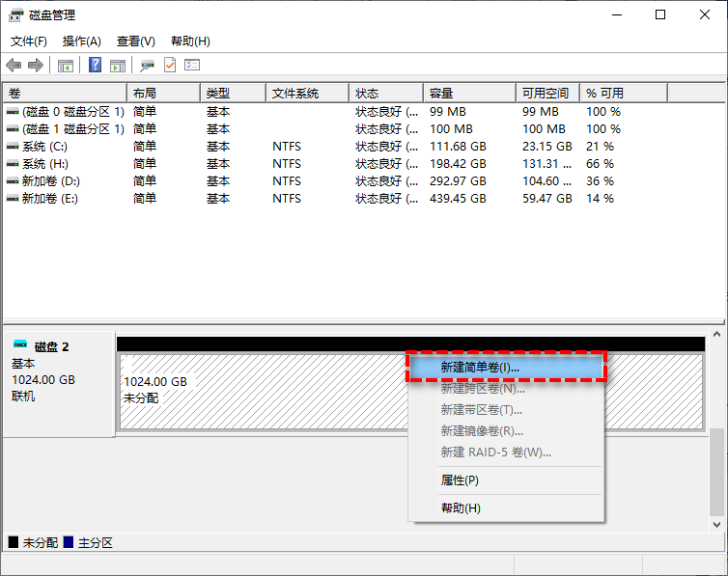The image size is (728, 576).
Task: Click greyed 新建 RAID-5 卷(W)... entry
Action: [x=506, y=453]
